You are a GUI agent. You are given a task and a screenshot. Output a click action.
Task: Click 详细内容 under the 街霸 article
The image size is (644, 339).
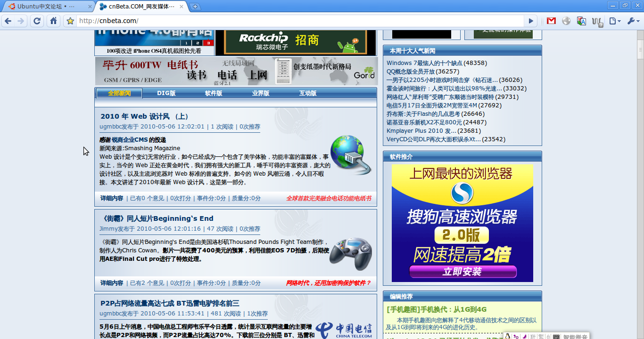pos(112,283)
